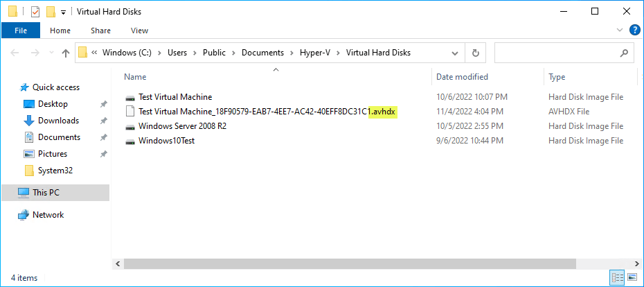Click the Back navigation arrow
This screenshot has height=287, width=644.
pyautogui.click(x=15, y=53)
